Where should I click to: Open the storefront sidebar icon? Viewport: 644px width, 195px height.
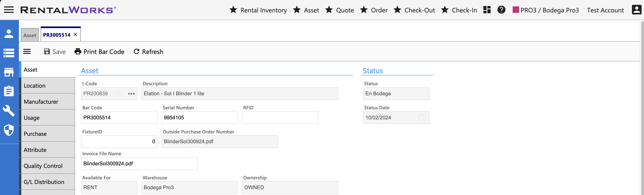pyautogui.click(x=9, y=72)
